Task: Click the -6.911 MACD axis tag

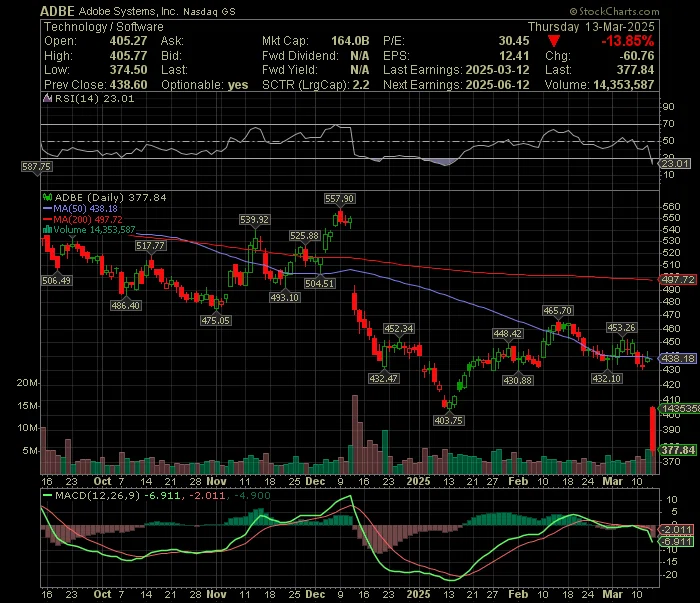Action: pyautogui.click(x=676, y=541)
